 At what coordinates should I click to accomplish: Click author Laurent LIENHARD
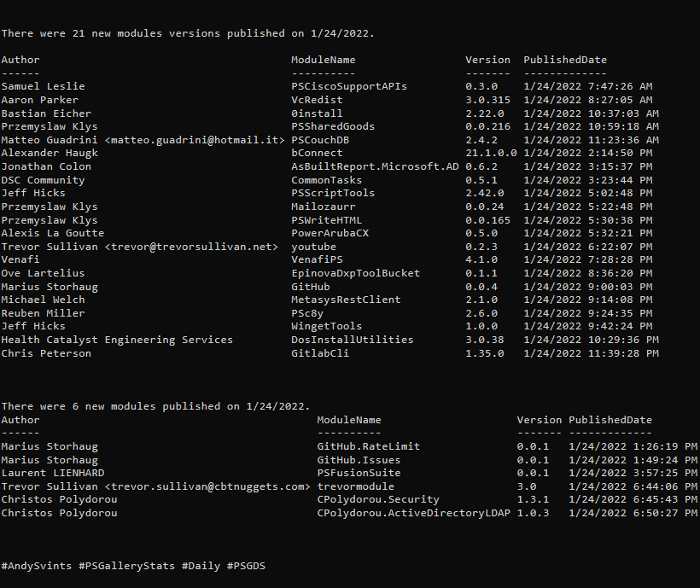click(53, 473)
